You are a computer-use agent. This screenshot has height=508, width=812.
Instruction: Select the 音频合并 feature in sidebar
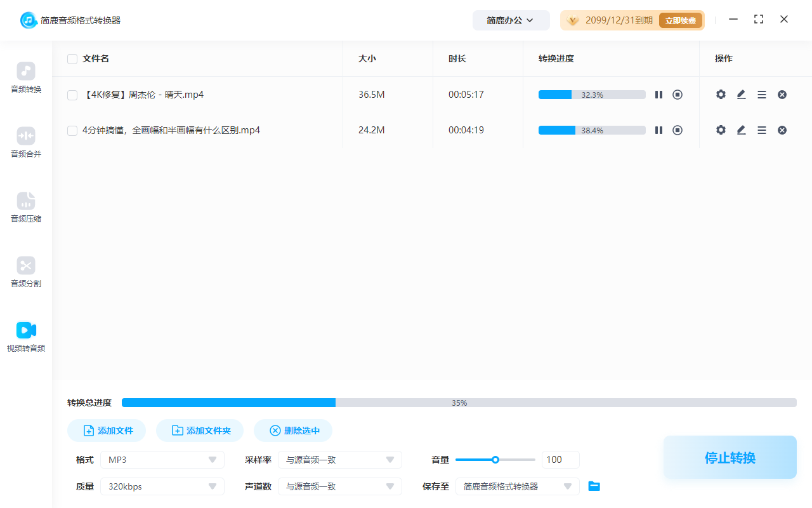tap(25, 142)
